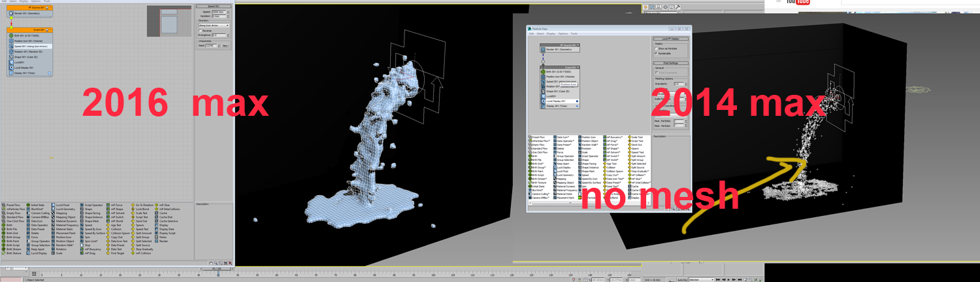
Task: Click the Zoom Region tool in Particle View
Action: (x=221, y=264)
